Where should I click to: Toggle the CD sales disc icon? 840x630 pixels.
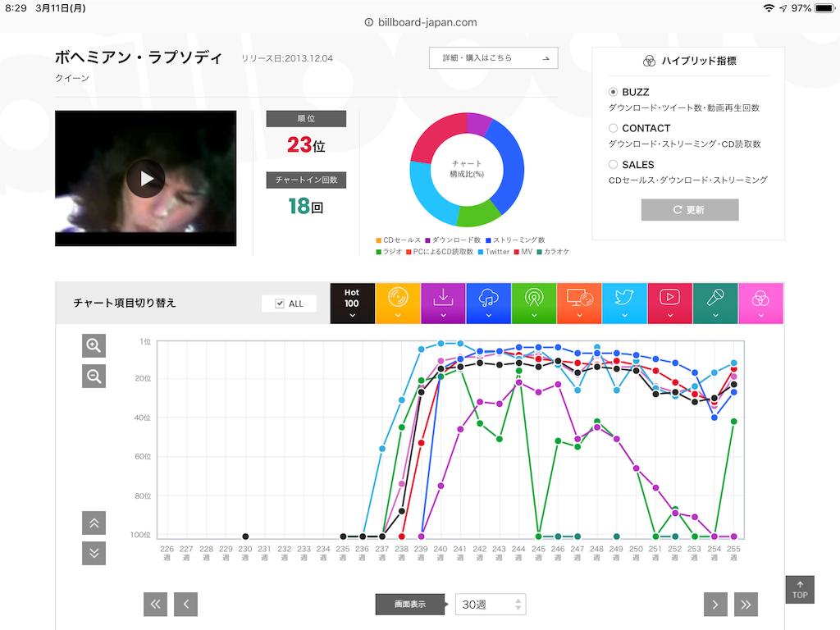click(398, 304)
